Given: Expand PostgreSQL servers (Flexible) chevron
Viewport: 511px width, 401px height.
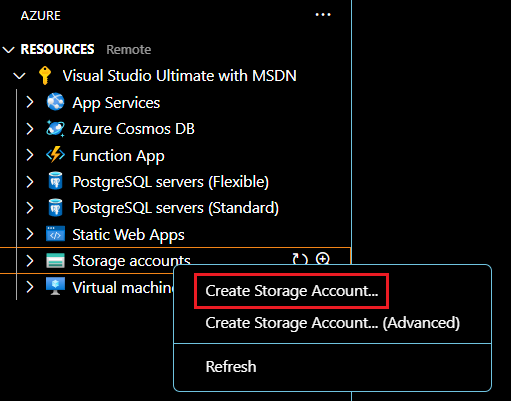Looking at the screenshot, I should [x=30, y=182].
